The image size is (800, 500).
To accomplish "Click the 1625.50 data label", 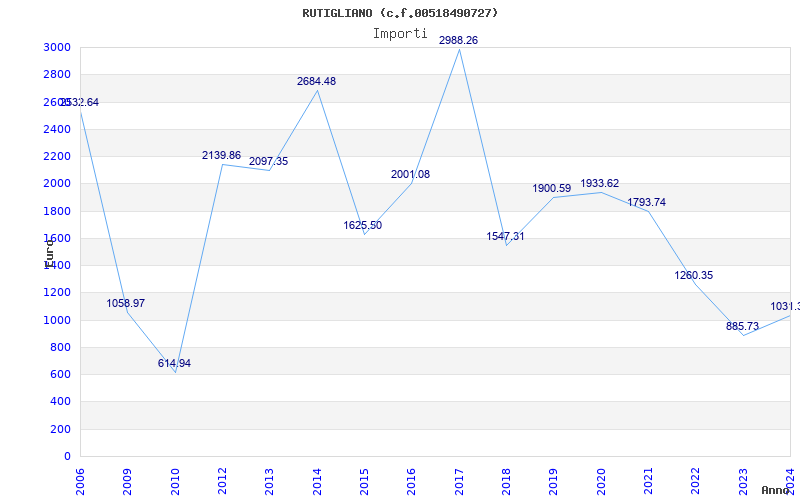I will click(362, 226).
